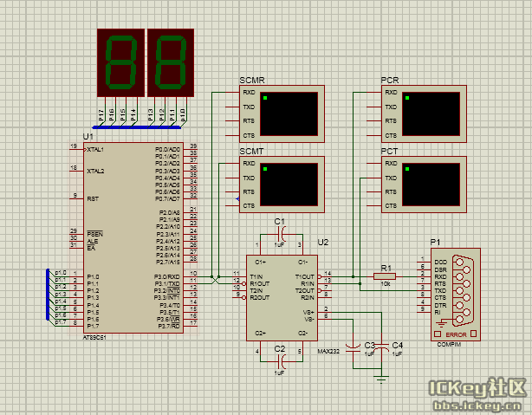
Task: Click the U1 component label
Action: click(x=88, y=136)
